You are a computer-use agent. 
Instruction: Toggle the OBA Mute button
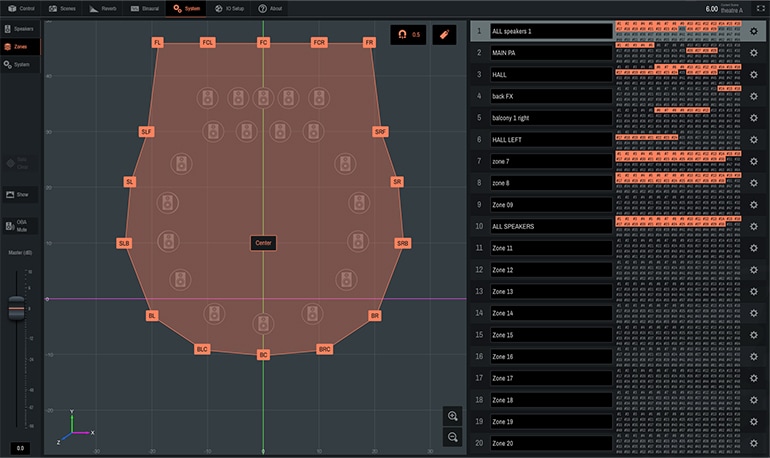tap(20, 227)
